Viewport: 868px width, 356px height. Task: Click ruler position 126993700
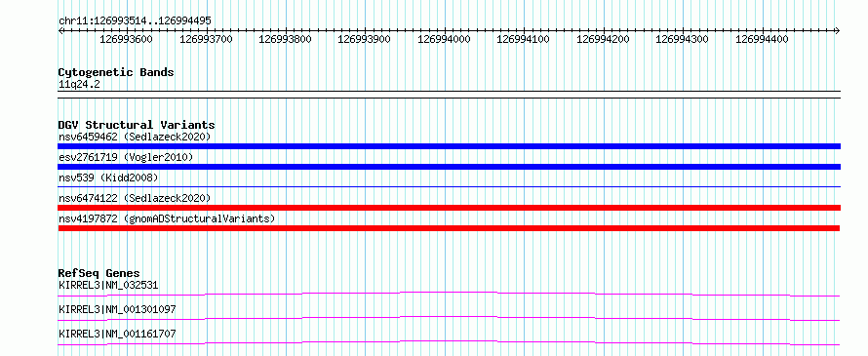pos(207,39)
